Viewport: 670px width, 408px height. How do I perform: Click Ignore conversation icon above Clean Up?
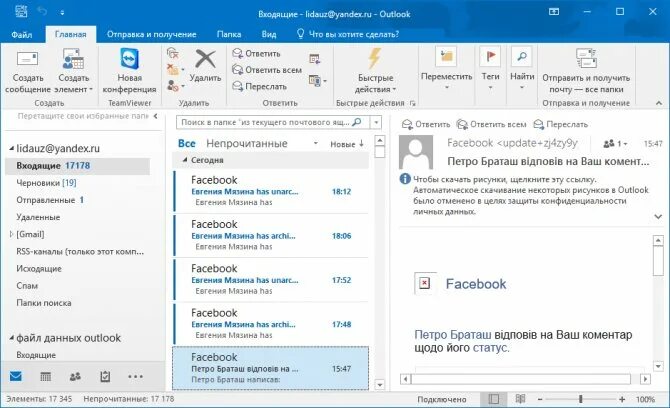tap(173, 53)
